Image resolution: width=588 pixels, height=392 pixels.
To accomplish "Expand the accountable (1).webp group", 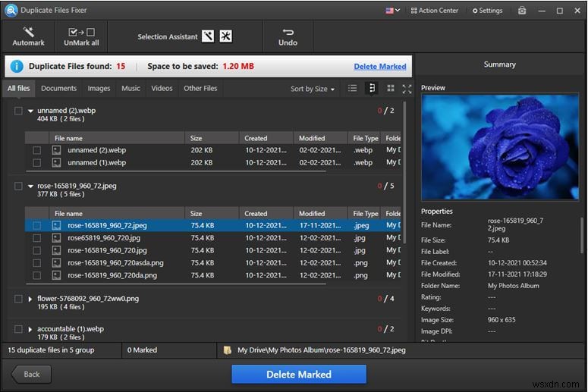I will pos(31,330).
